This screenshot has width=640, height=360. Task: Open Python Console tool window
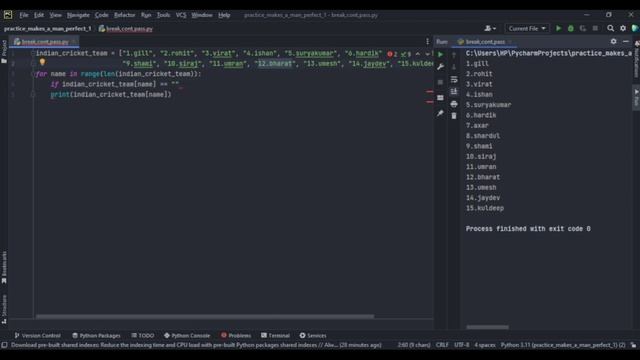coord(187,336)
